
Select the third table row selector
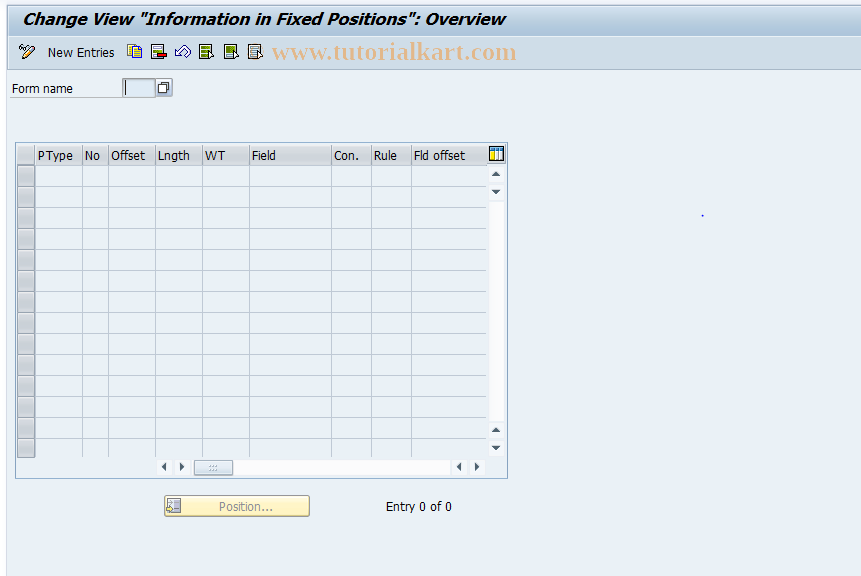click(26, 218)
